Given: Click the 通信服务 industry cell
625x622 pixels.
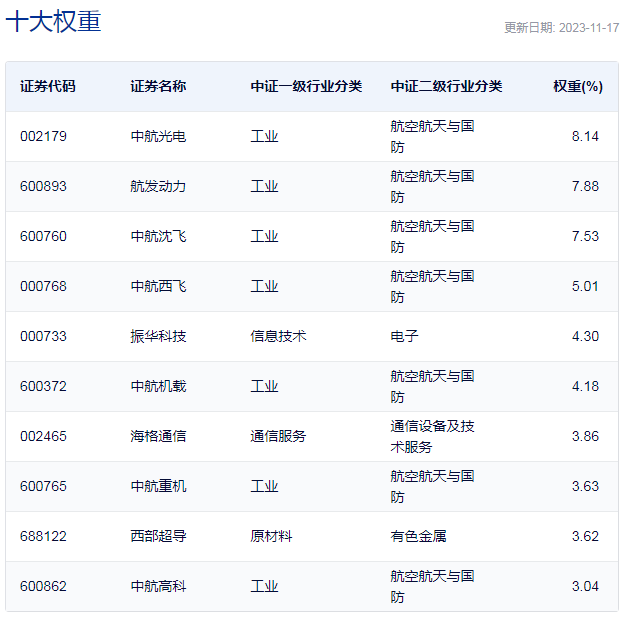Looking at the screenshot, I should pyautogui.click(x=278, y=436).
